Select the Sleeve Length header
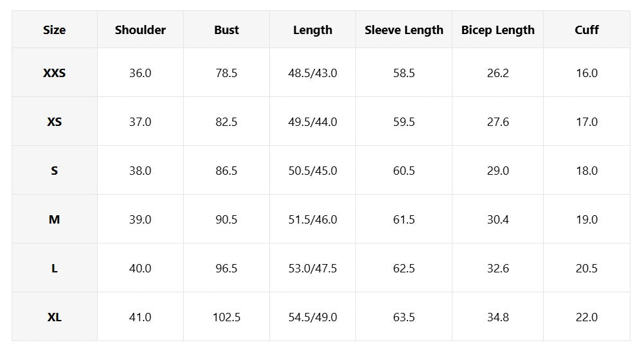The image size is (644, 354). click(404, 30)
